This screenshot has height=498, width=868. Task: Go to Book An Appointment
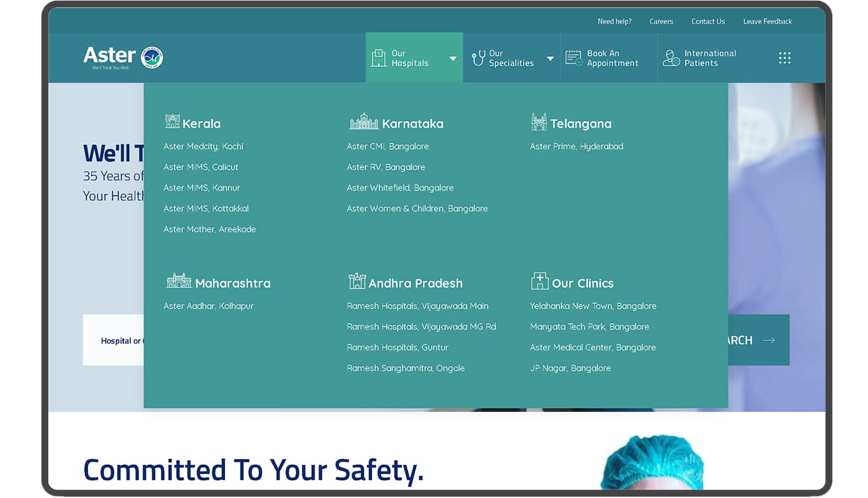coord(609,58)
